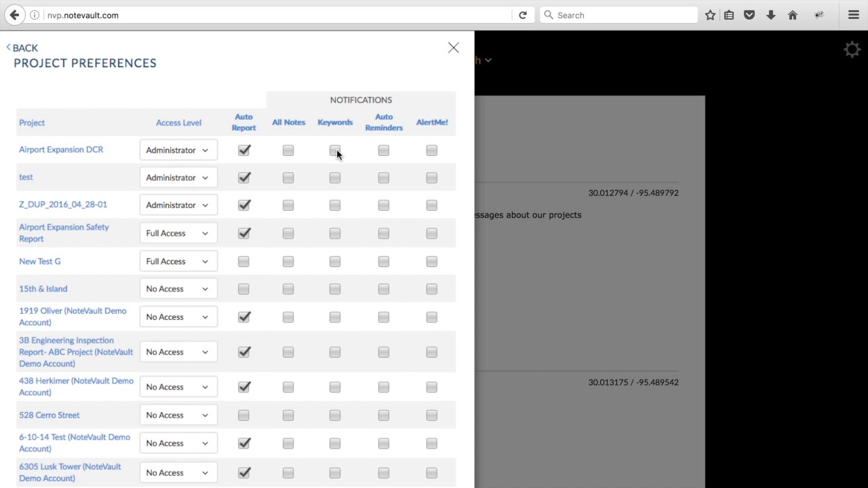Screen dimensions: 868x488
Task: Enable Auto Reminders for 438 Herkimer
Action: point(384,388)
